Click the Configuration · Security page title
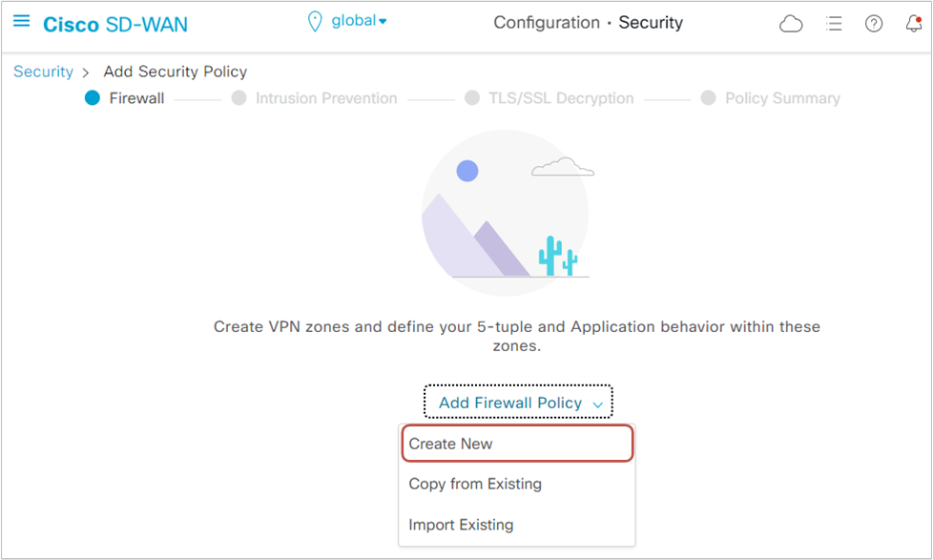 click(588, 23)
